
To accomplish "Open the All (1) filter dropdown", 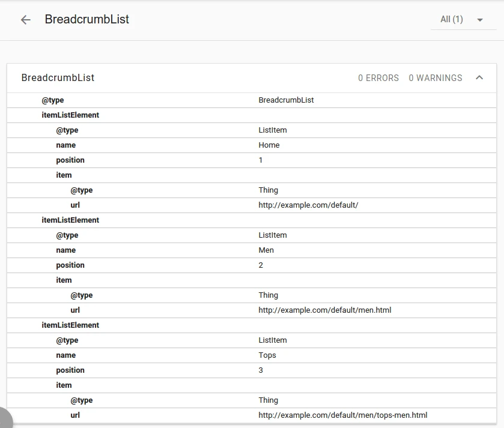I will pyautogui.click(x=463, y=19).
